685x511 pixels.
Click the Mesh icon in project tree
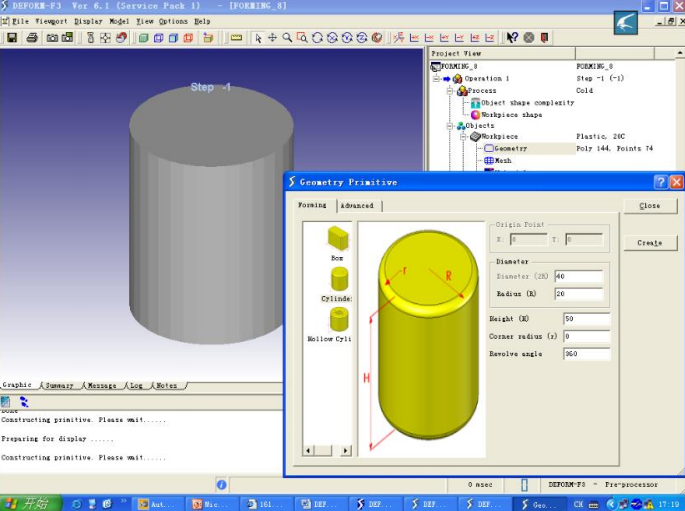click(489, 160)
